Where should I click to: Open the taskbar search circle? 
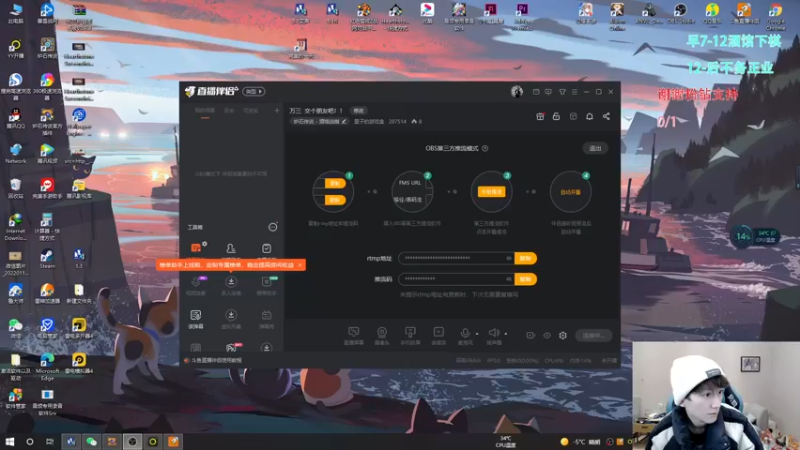click(30, 441)
